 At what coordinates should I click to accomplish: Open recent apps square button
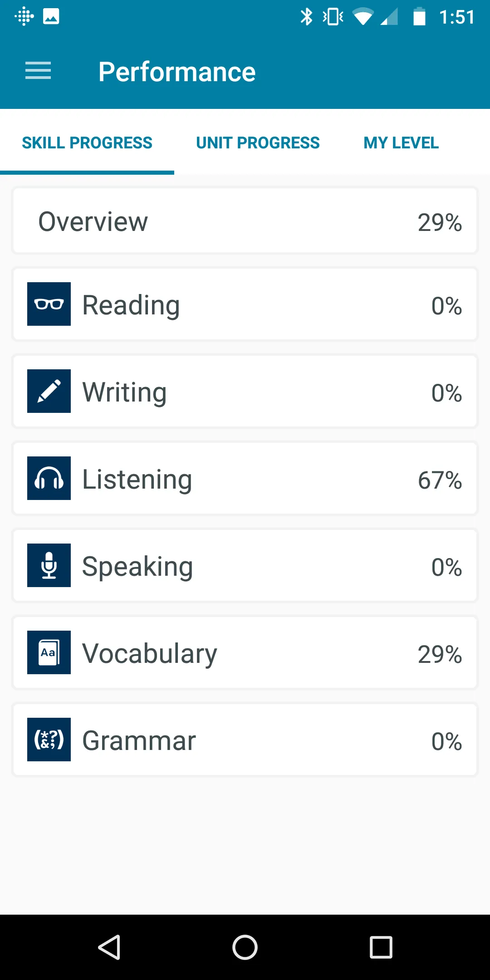pyautogui.click(x=381, y=947)
